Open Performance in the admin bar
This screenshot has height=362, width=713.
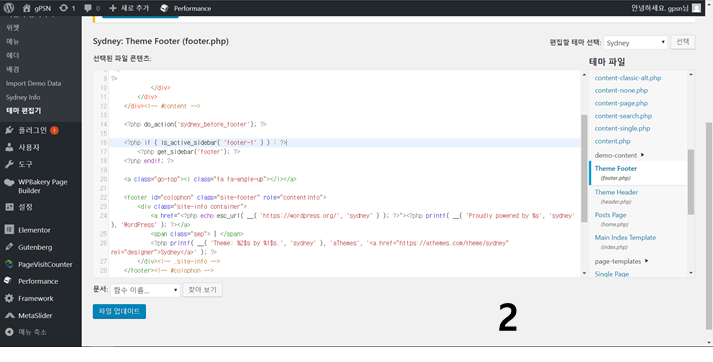coord(186,8)
